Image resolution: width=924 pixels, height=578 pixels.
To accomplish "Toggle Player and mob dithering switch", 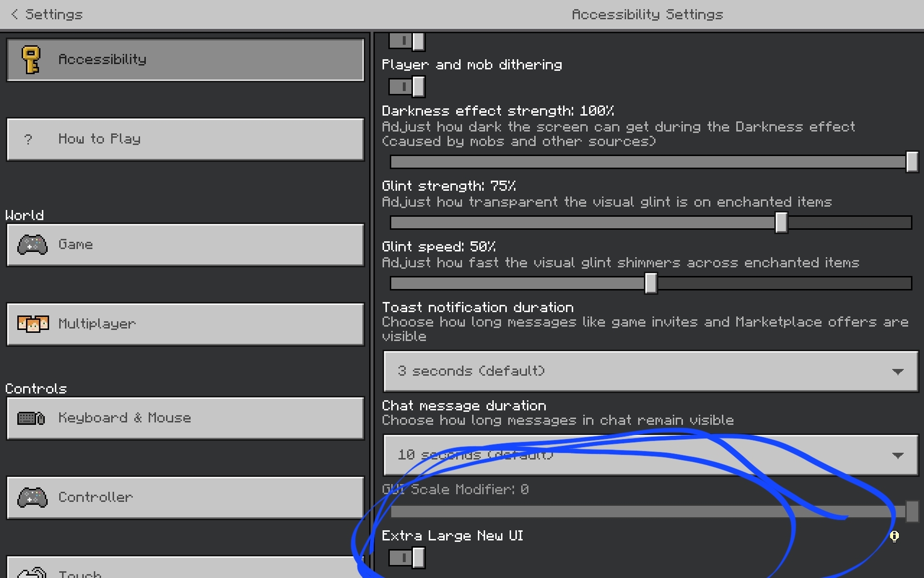I will pos(407,87).
